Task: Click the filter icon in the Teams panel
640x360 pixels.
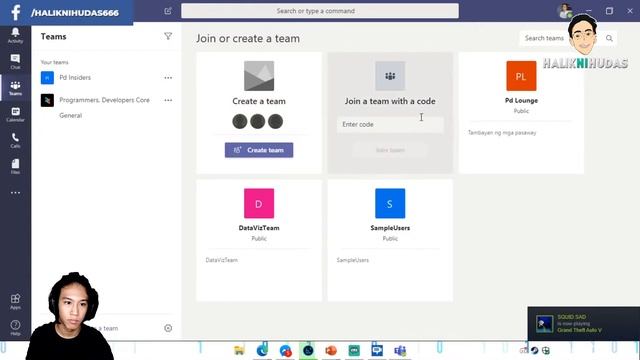Action: (x=168, y=36)
